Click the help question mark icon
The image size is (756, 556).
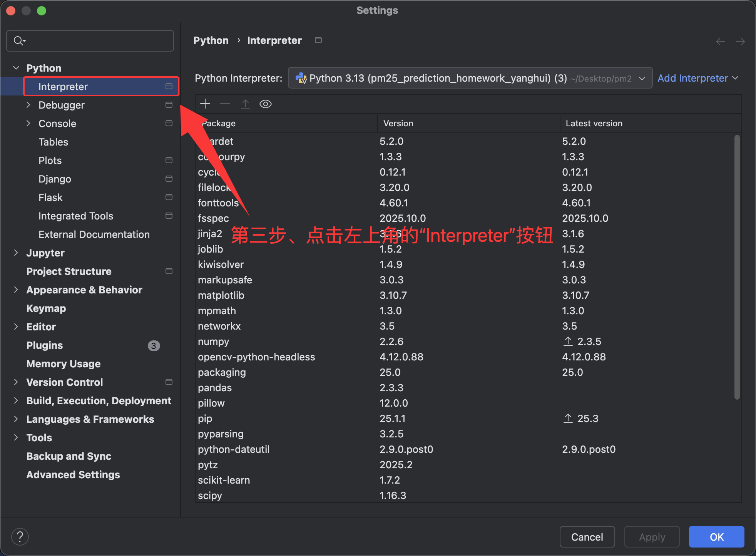(20, 536)
